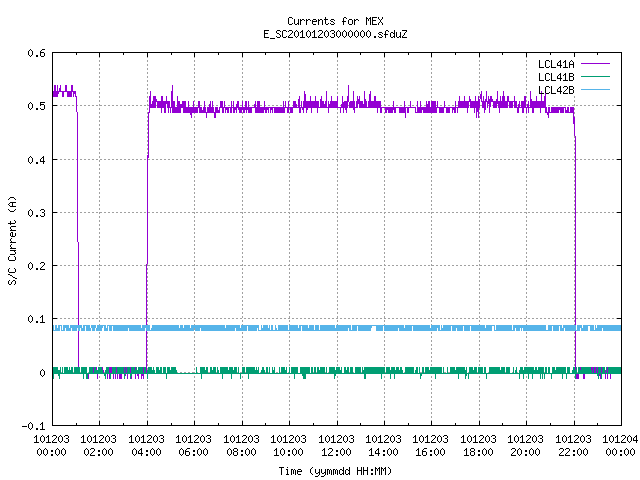640x480 pixels.
Task: Click the 0.4 y-axis tick value
Action: (36, 160)
